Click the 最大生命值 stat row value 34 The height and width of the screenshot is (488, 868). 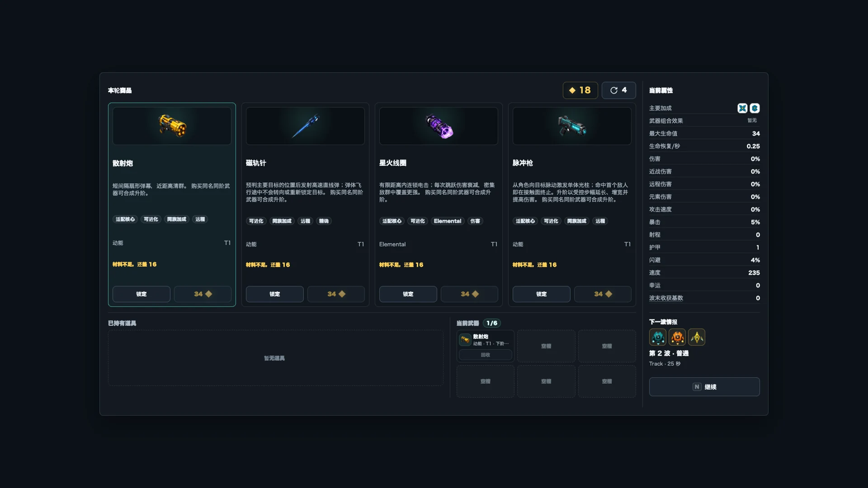[756, 134]
